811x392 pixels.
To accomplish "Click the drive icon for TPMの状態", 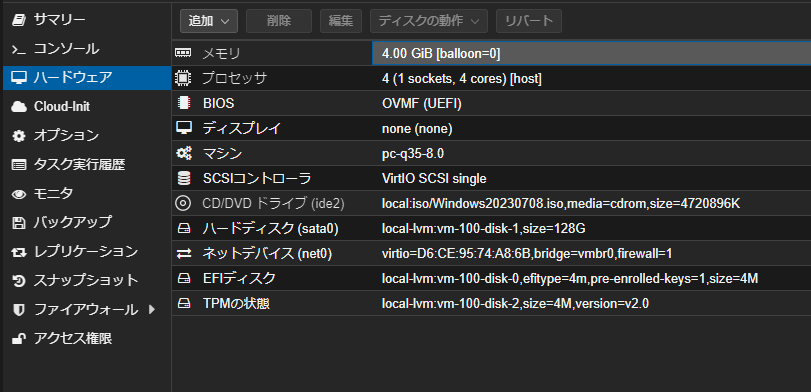I will [x=183, y=304].
